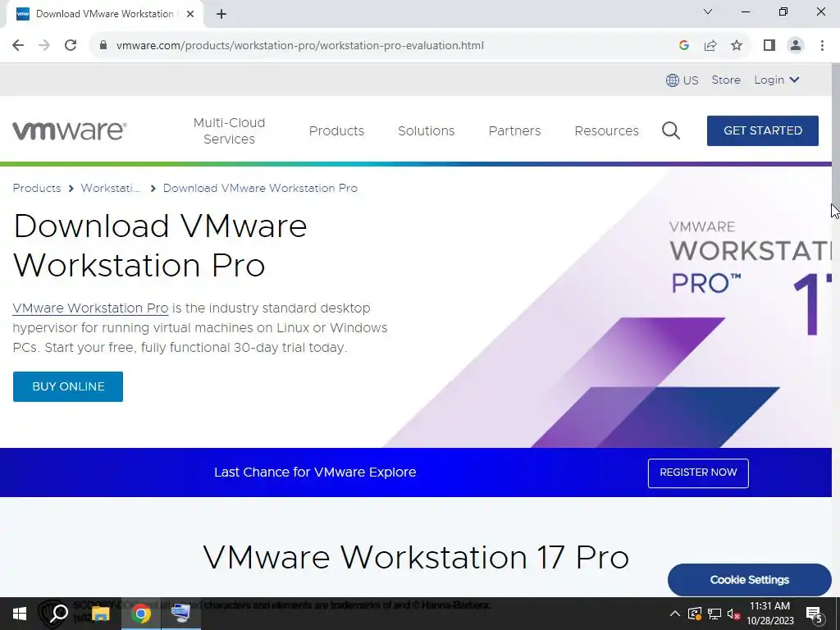Image resolution: width=840 pixels, height=630 pixels.
Task: Open the Partners menu
Action: (515, 130)
